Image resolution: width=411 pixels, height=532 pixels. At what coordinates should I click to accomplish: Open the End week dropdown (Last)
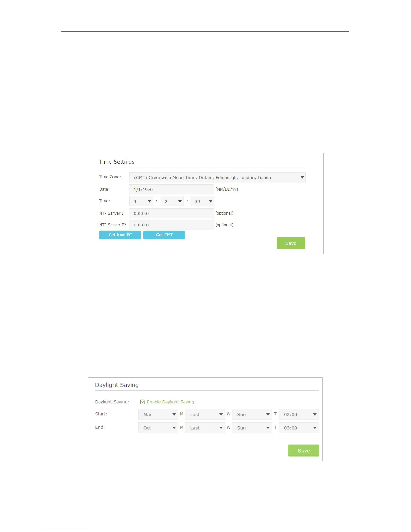tap(205, 428)
